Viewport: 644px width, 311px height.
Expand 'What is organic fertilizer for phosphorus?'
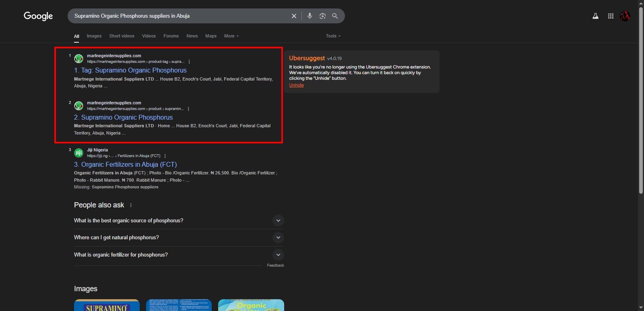click(x=278, y=255)
